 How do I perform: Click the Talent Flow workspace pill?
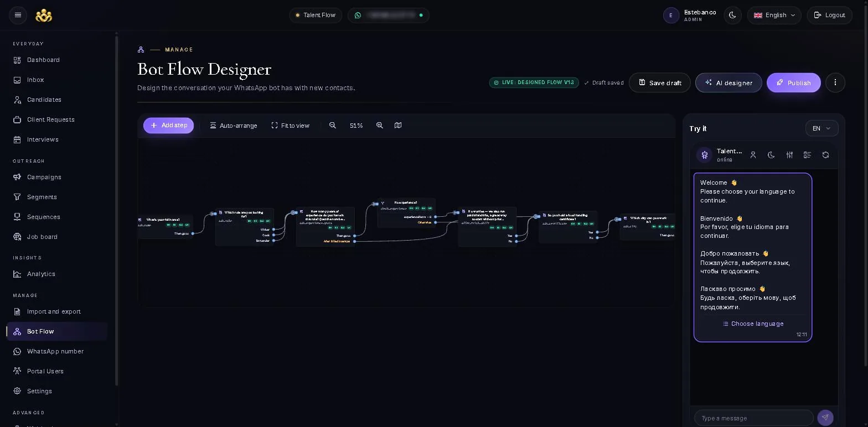tap(316, 15)
